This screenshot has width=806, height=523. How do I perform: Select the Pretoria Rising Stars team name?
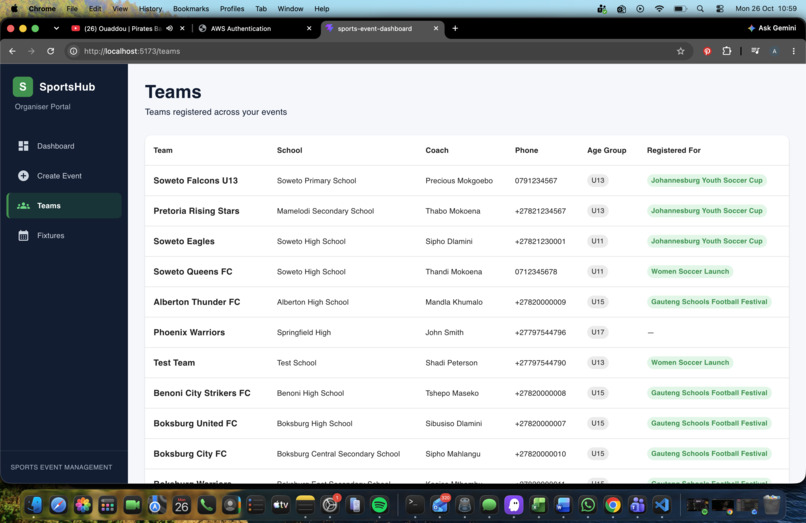[x=196, y=211]
